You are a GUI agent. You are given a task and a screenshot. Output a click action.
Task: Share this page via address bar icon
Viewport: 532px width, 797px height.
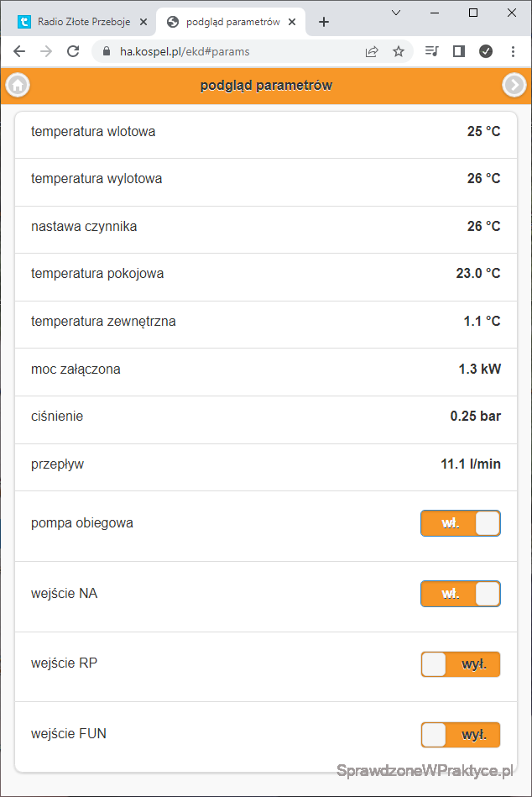pos(372,51)
